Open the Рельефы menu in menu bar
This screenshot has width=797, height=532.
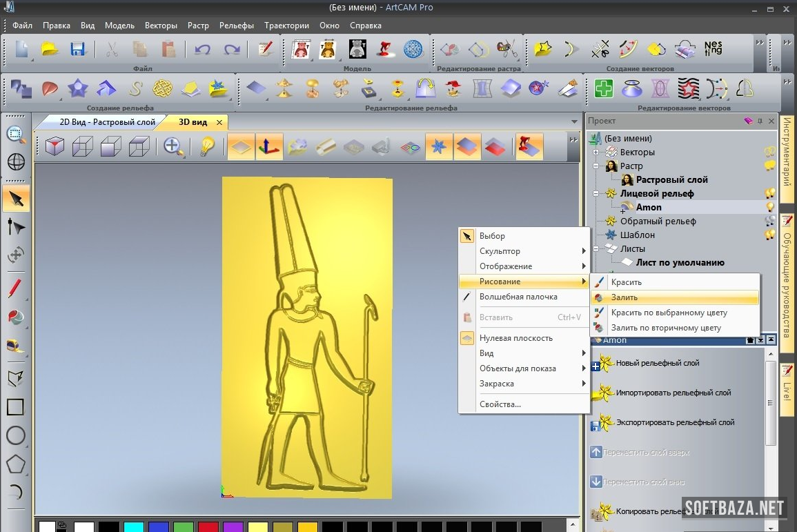[x=237, y=26]
